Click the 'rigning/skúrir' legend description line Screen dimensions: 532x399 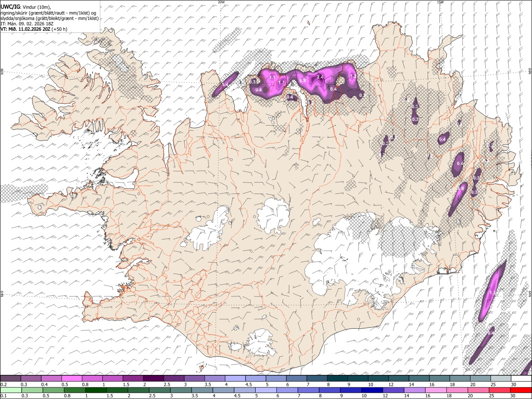tap(49, 13)
